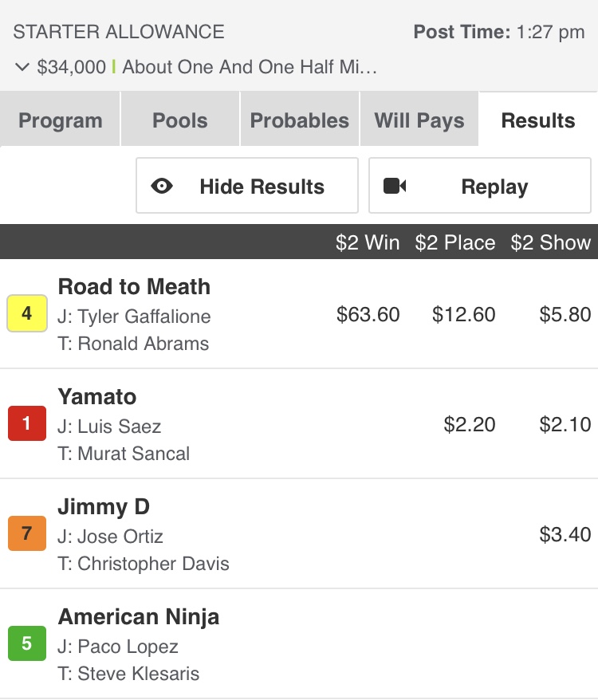Click the horse name Yamato
Viewport: 598px width, 700px height.
[97, 397]
